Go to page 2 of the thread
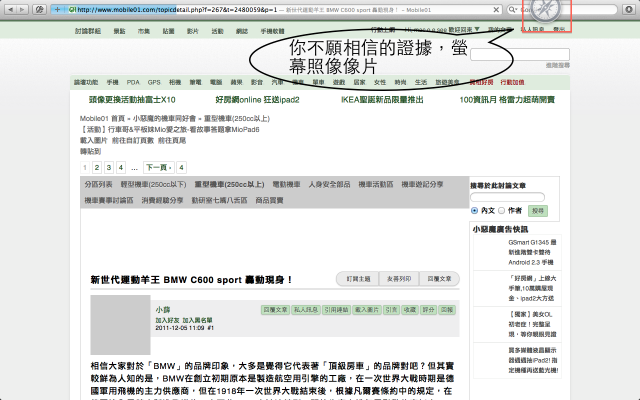The width and height of the screenshot is (640, 400). (97, 167)
